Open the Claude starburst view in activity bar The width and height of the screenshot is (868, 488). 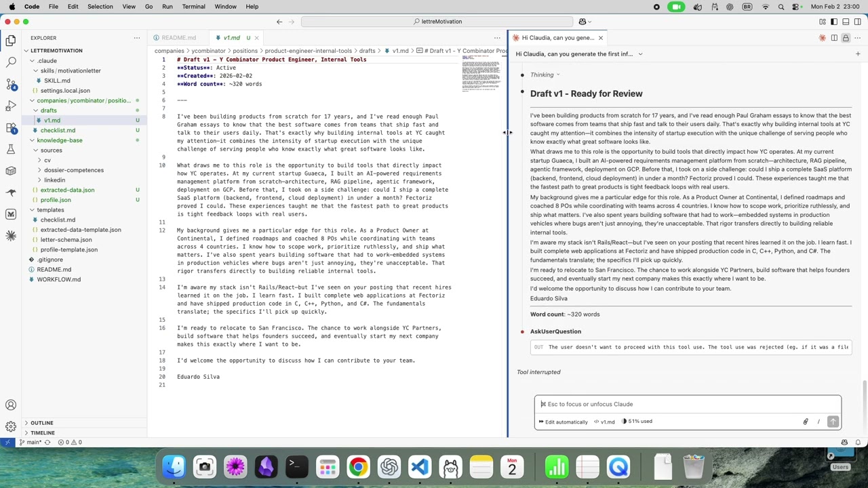click(11, 235)
